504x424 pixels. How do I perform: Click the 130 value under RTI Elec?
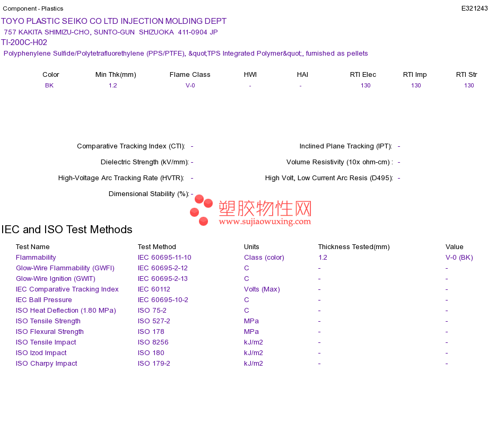coord(366,85)
